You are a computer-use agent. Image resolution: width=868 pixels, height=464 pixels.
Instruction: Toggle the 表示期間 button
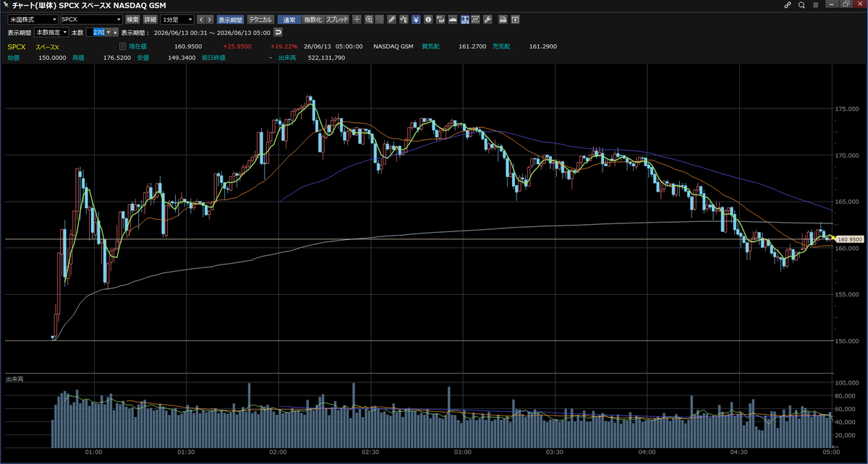coord(230,20)
